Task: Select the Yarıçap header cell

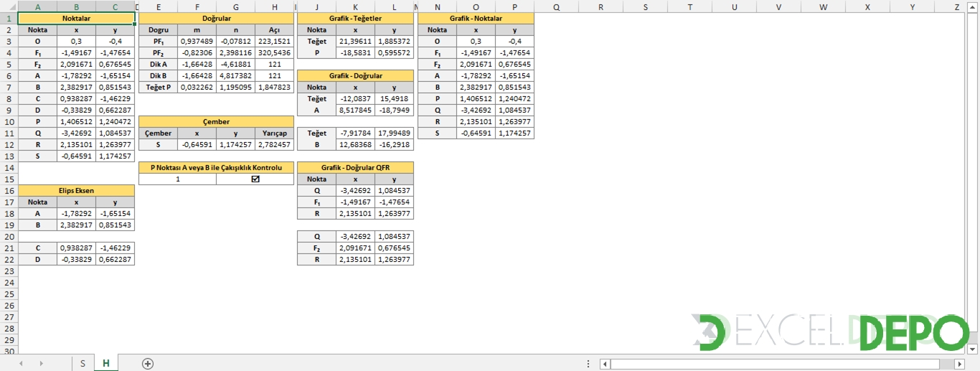Action: tap(274, 133)
